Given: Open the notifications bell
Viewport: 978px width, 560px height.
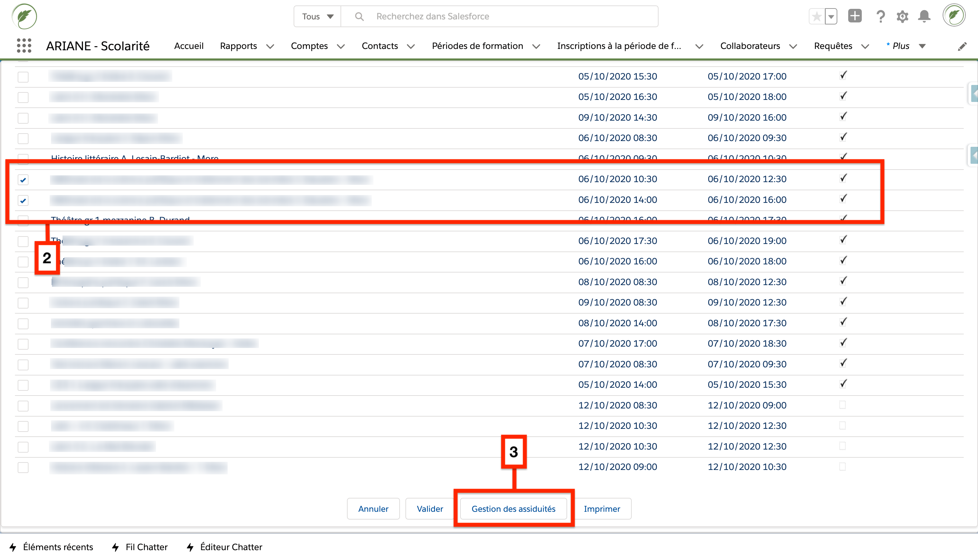Looking at the screenshot, I should pos(924,16).
